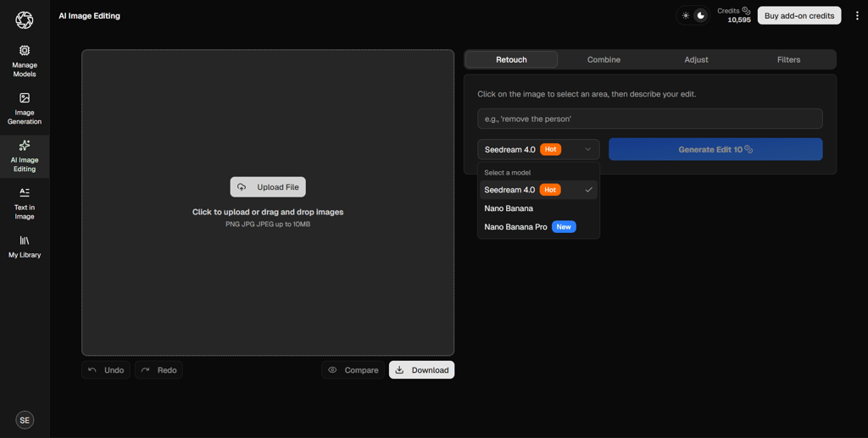This screenshot has width=868, height=438.
Task: Open Manage Models in the sidebar
Action: click(x=25, y=61)
